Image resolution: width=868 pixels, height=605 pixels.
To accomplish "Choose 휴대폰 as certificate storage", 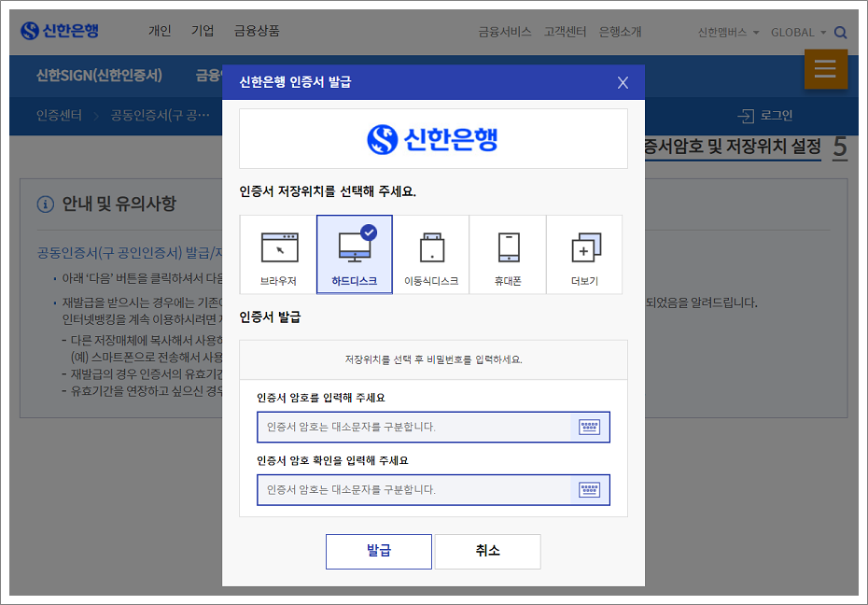I will coord(508,255).
